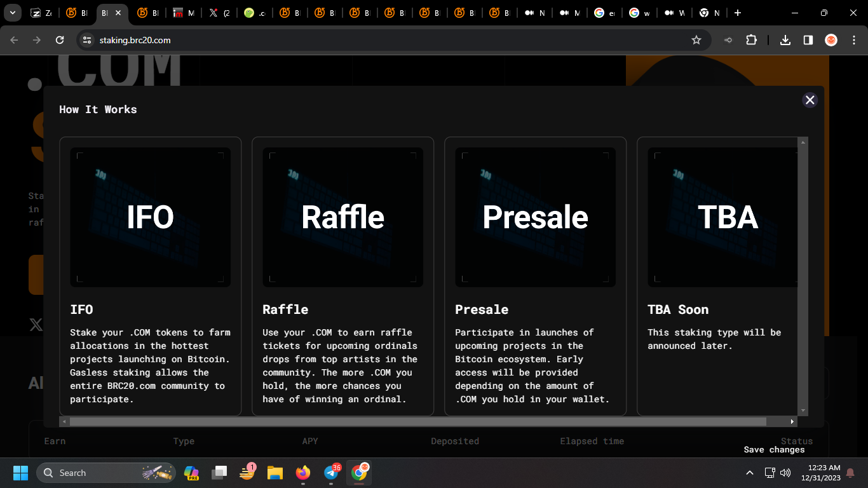Click the 'Save changes' button
The image size is (868, 488).
[x=774, y=450]
